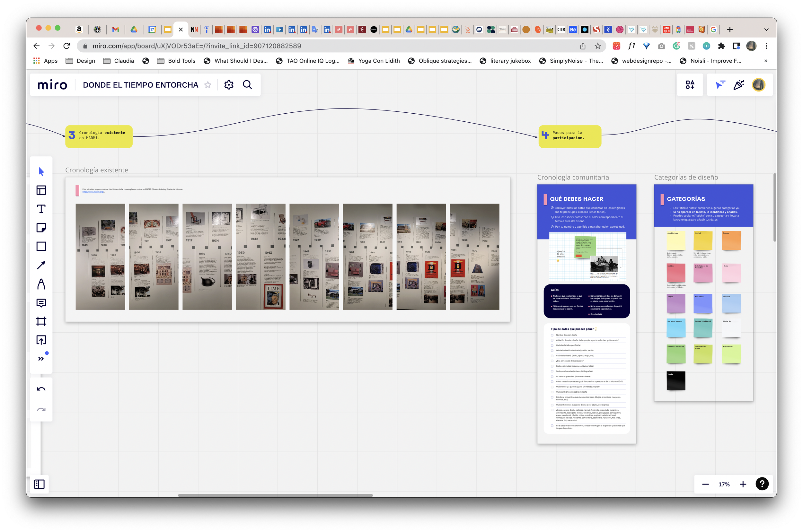Click board title DONDE EL TIEMPO ENTORCHA
The width and height of the screenshot is (803, 532).
[140, 85]
